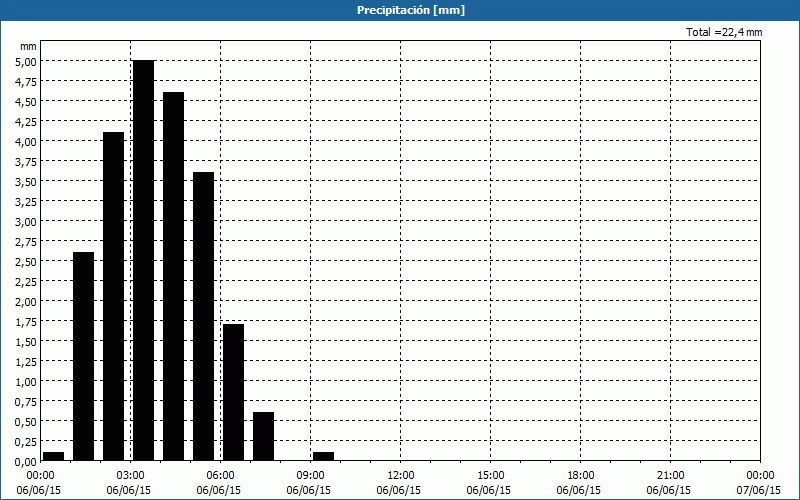Click the 21:00 time axis label
This screenshot has width=800, height=500.
pos(671,475)
